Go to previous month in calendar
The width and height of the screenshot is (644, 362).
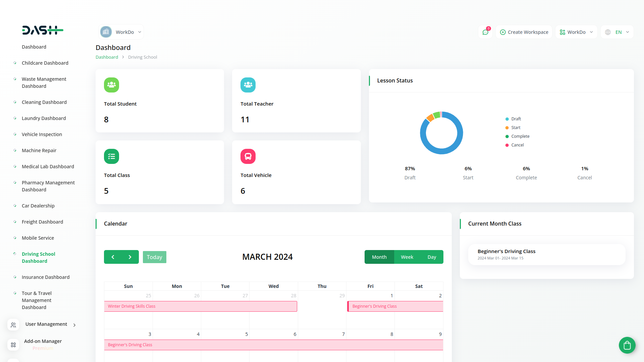click(113, 257)
